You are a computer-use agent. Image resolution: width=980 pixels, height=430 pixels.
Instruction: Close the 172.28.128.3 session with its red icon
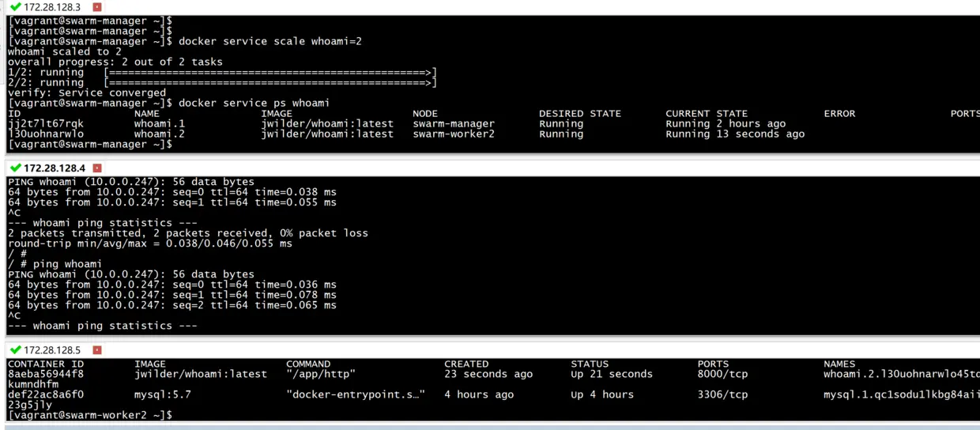(97, 7)
